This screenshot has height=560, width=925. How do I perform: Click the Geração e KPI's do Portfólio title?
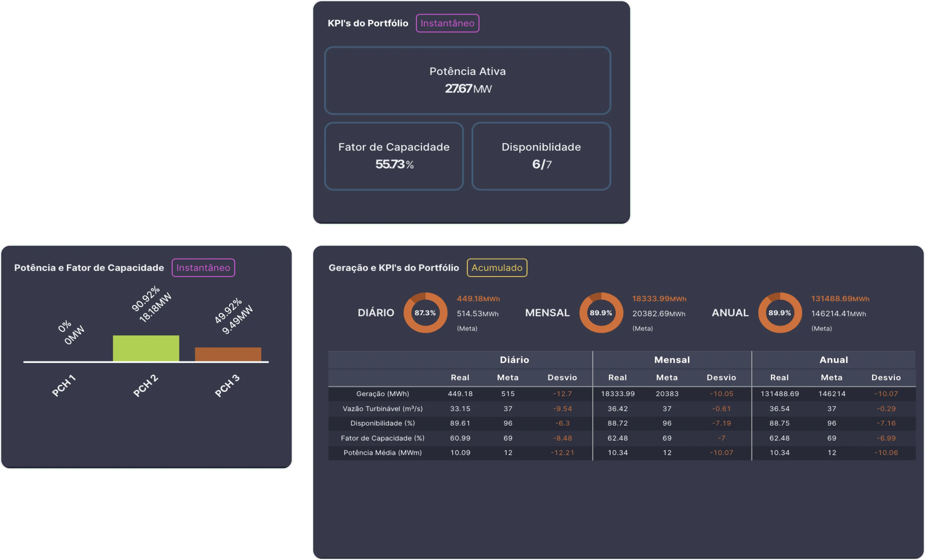pyautogui.click(x=394, y=268)
